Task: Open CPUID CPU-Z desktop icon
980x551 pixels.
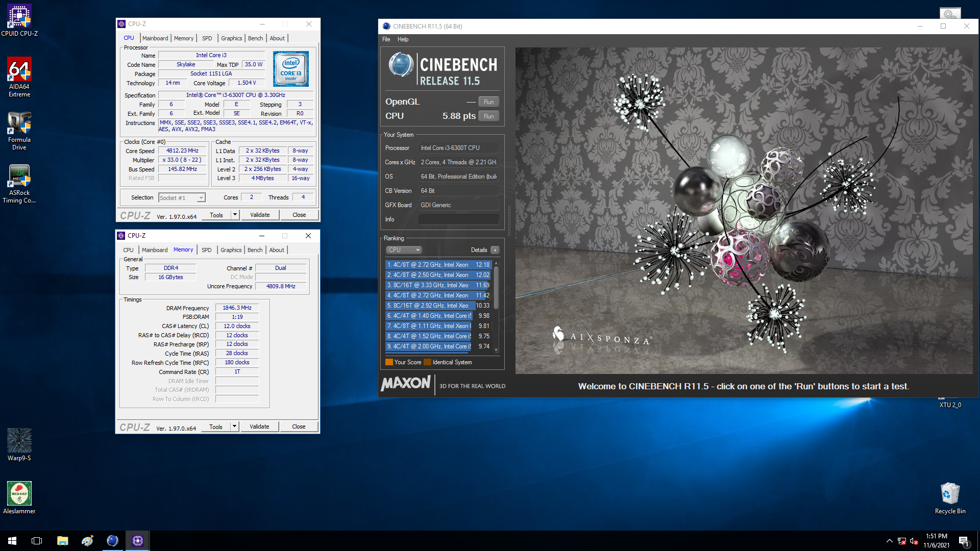Action: click(x=19, y=20)
